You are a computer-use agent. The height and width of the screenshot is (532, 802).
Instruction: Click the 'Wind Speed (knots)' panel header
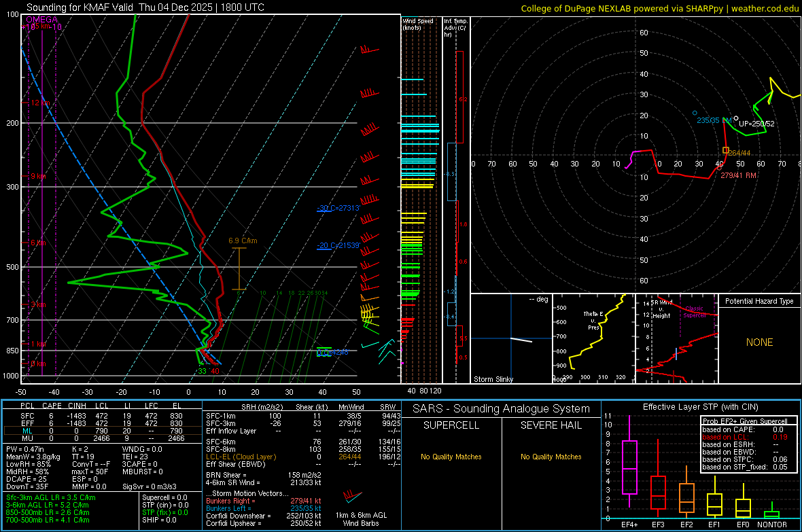click(x=417, y=24)
